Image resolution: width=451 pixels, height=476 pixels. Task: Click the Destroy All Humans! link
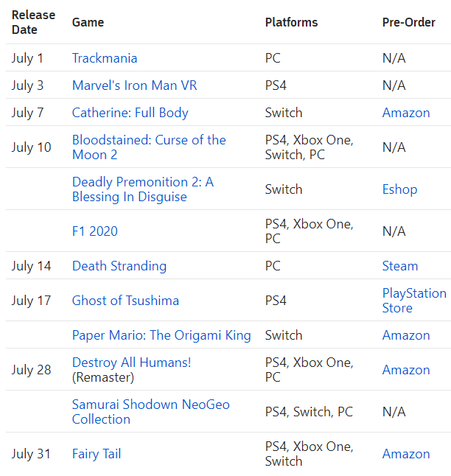(131, 363)
